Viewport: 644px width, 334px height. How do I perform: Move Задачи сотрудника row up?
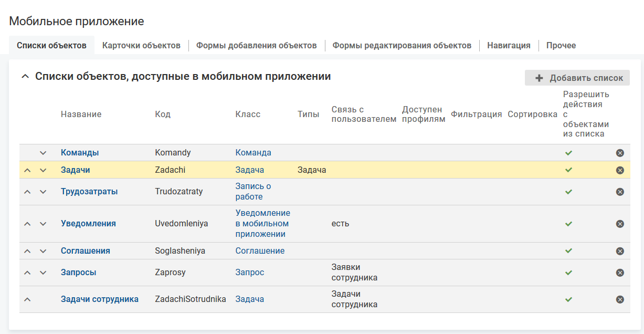point(28,299)
